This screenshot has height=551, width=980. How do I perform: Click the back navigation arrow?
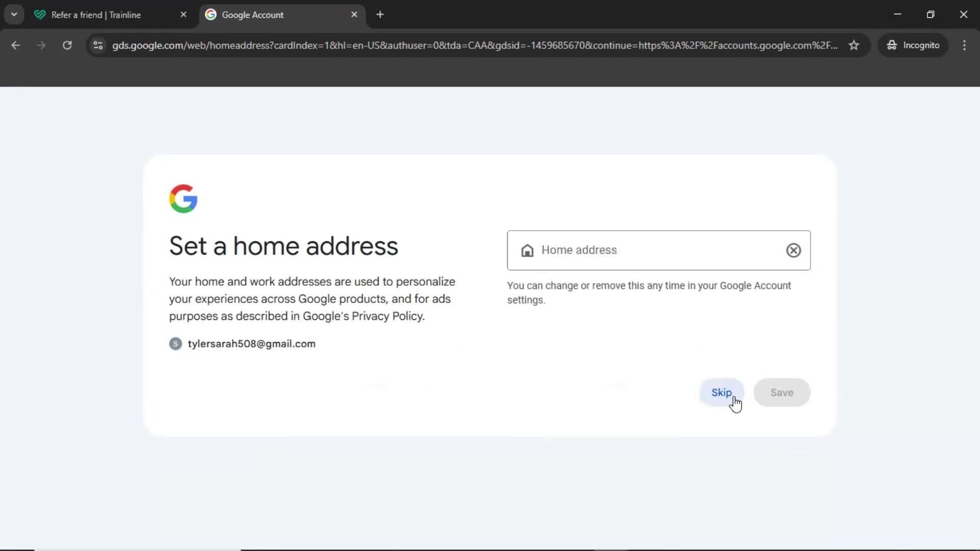click(15, 45)
